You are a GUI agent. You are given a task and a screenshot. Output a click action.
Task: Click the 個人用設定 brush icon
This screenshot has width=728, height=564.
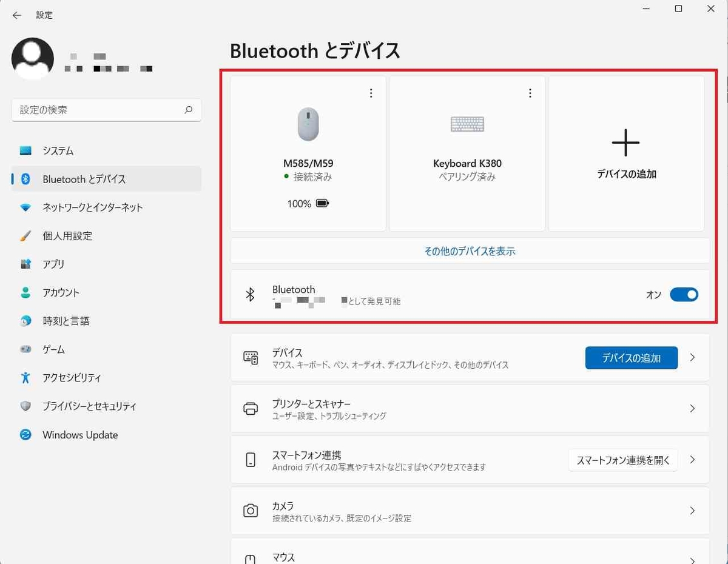coord(25,236)
